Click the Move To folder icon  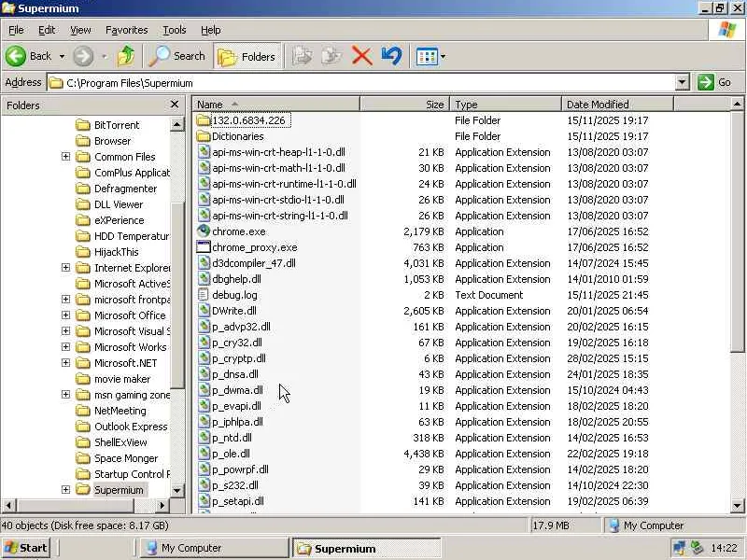point(302,56)
